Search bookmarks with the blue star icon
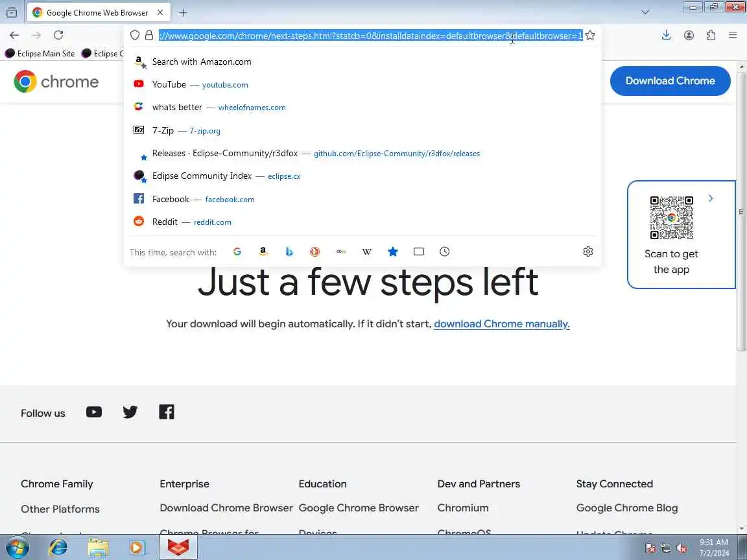The height and width of the screenshot is (560, 747). pos(392,251)
